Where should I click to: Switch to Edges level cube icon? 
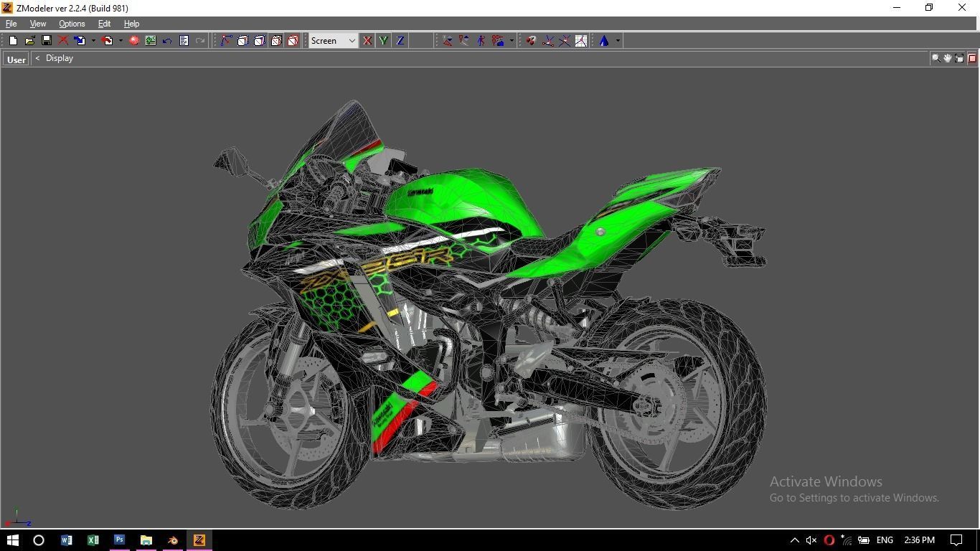point(243,41)
